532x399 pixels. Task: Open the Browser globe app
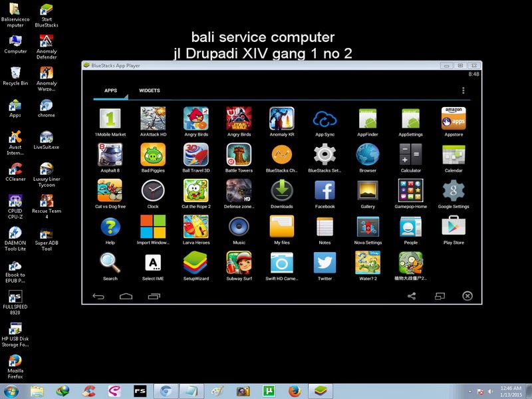(368, 155)
